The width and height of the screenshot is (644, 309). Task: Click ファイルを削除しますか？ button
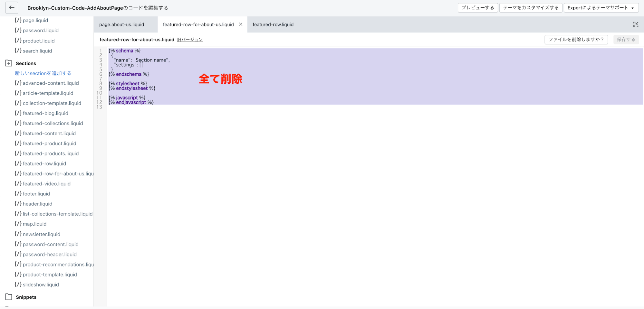click(x=576, y=40)
